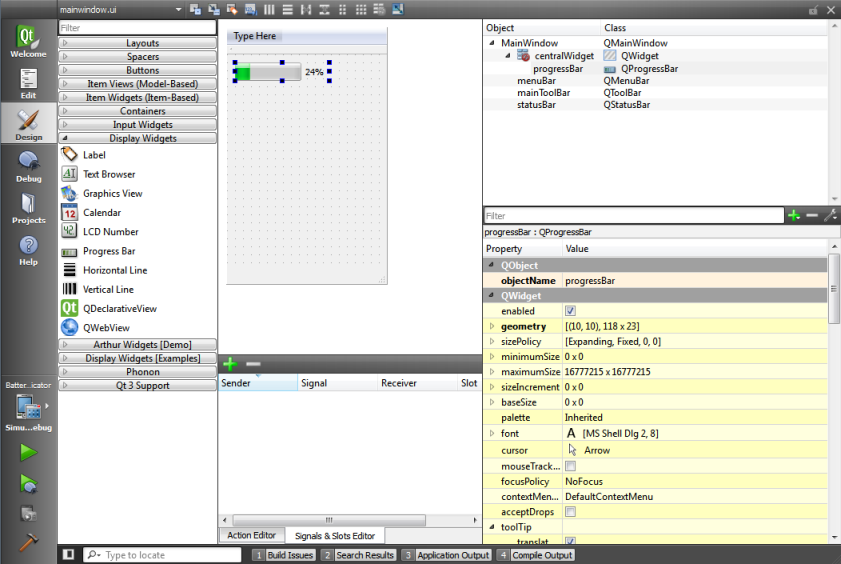Open the Welcome mode
Viewport: 841px width, 564px height.
(x=28, y=42)
